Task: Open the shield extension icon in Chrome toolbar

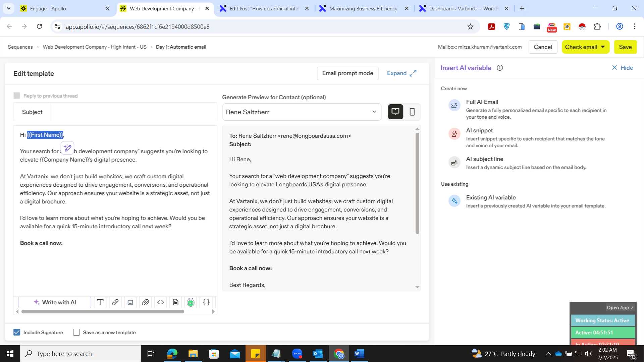Action: point(506,26)
